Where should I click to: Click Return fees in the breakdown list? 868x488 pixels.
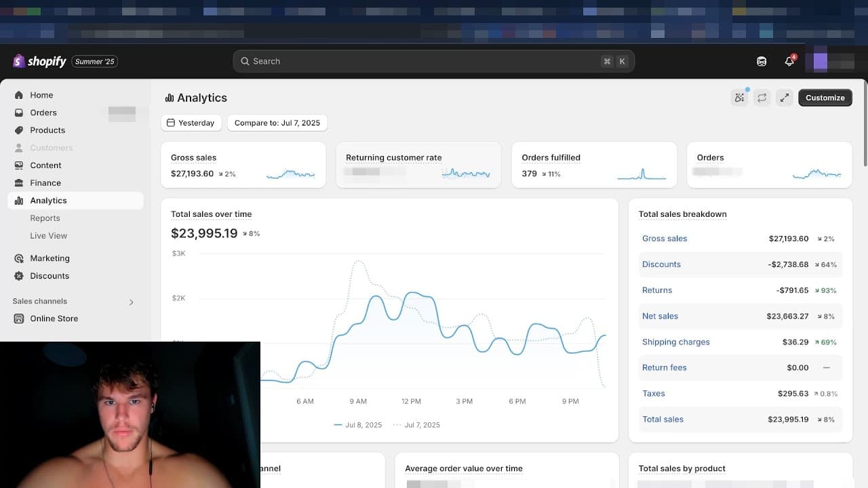[665, 367]
